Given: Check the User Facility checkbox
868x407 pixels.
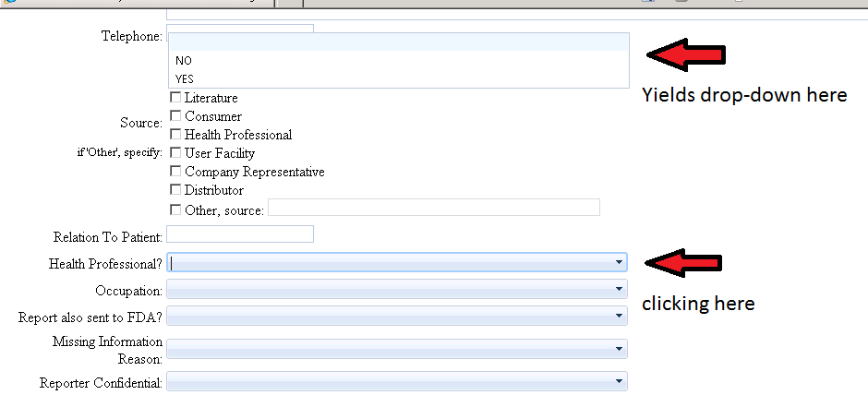Looking at the screenshot, I should click(x=175, y=153).
